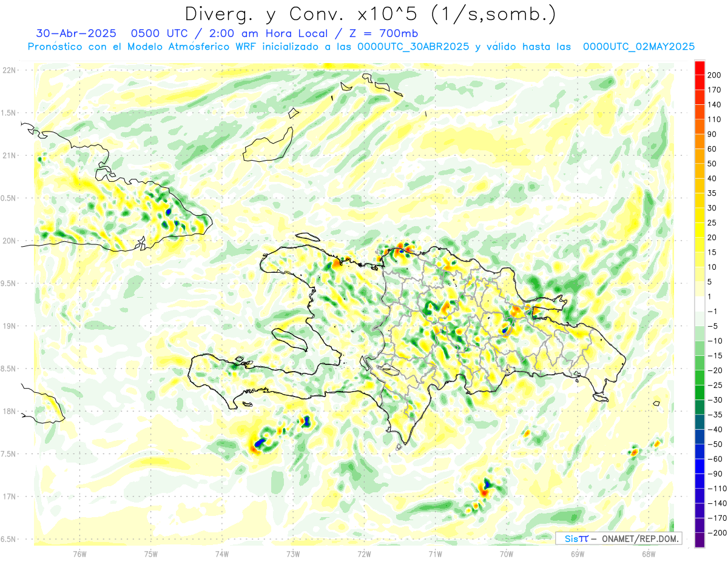Click the '71W' longitude label
Viewport: 728px width, 562px height.
[435, 554]
